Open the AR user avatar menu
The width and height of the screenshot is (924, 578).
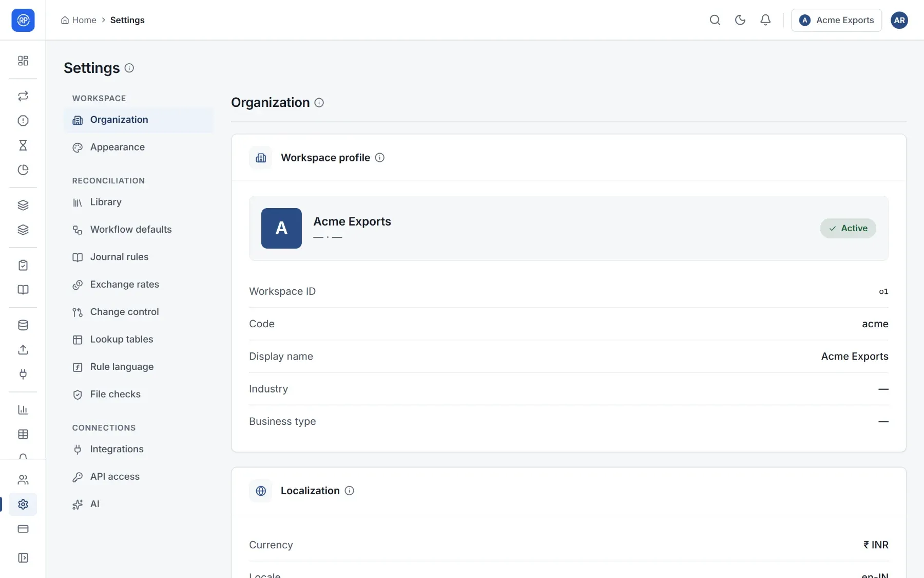coord(899,20)
